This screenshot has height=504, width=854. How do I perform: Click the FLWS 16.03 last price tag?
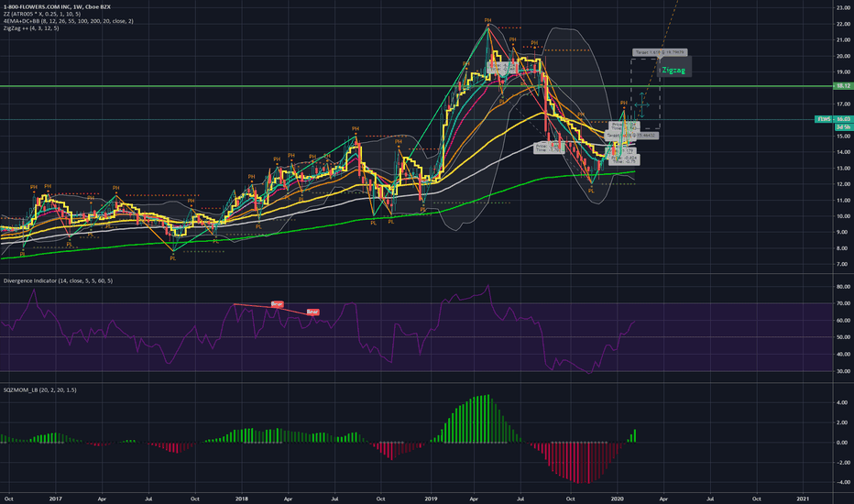833,119
